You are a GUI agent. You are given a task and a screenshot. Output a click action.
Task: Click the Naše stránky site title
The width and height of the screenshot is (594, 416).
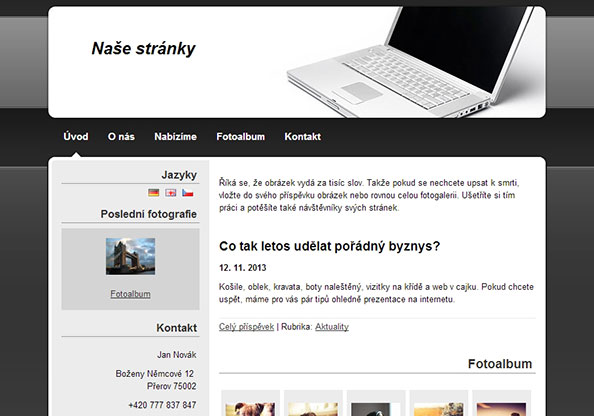144,48
